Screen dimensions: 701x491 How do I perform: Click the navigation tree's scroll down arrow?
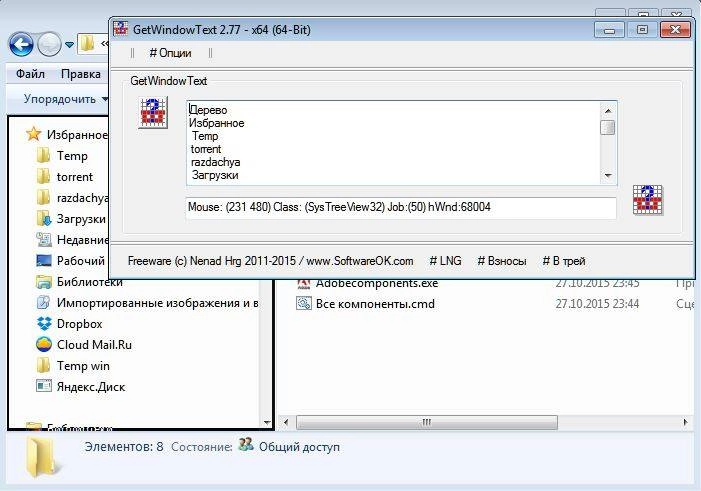(267, 422)
